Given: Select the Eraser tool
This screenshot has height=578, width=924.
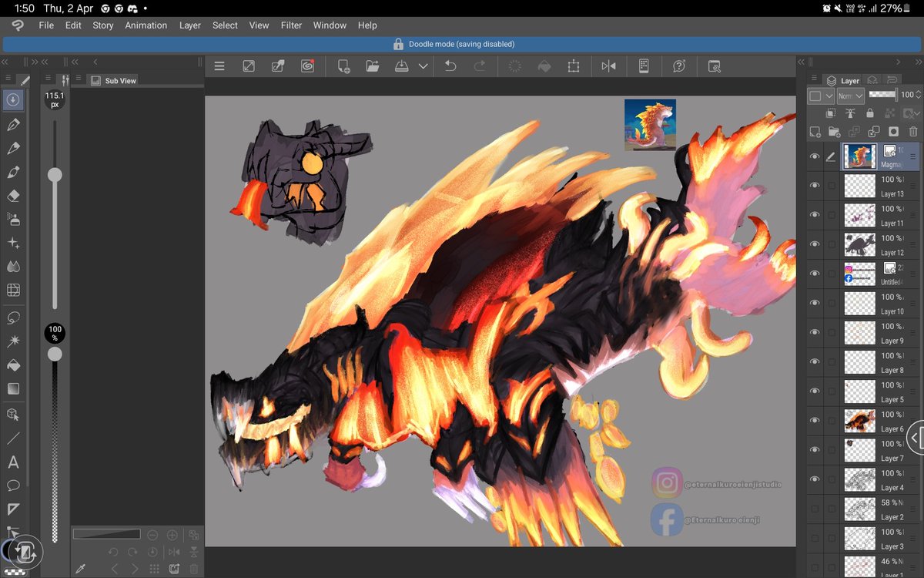Looking at the screenshot, I should [x=13, y=196].
